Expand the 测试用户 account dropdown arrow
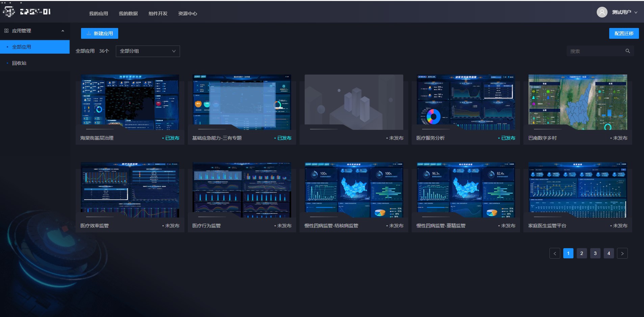Image resolution: width=644 pixels, height=317 pixels. coord(636,12)
